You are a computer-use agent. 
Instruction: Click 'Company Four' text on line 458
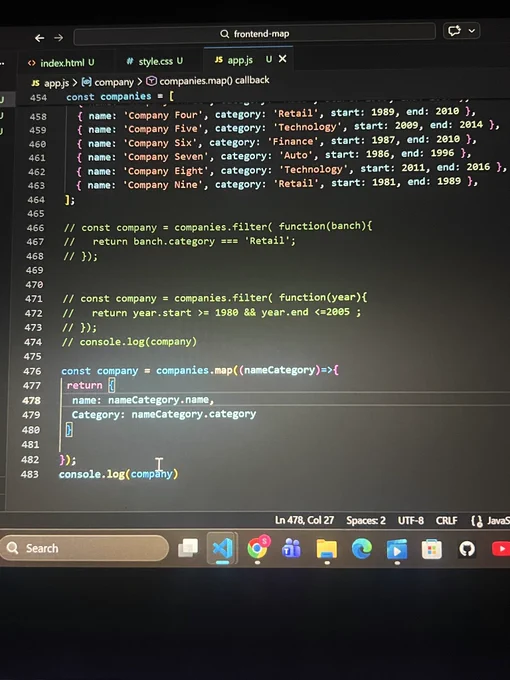(x=163, y=115)
